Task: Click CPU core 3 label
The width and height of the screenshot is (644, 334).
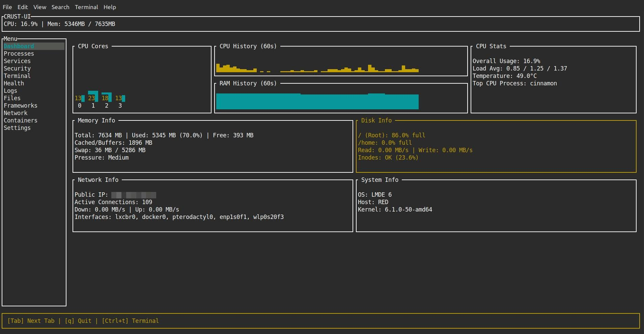Action: pyautogui.click(x=120, y=106)
